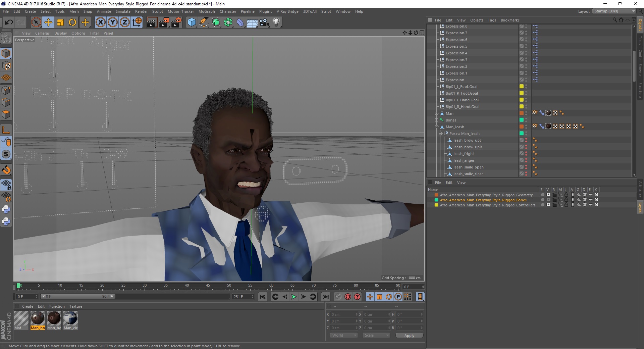This screenshot has width=644, height=349.
Task: Select the Mat material thumbnail
Action: [x=21, y=320]
